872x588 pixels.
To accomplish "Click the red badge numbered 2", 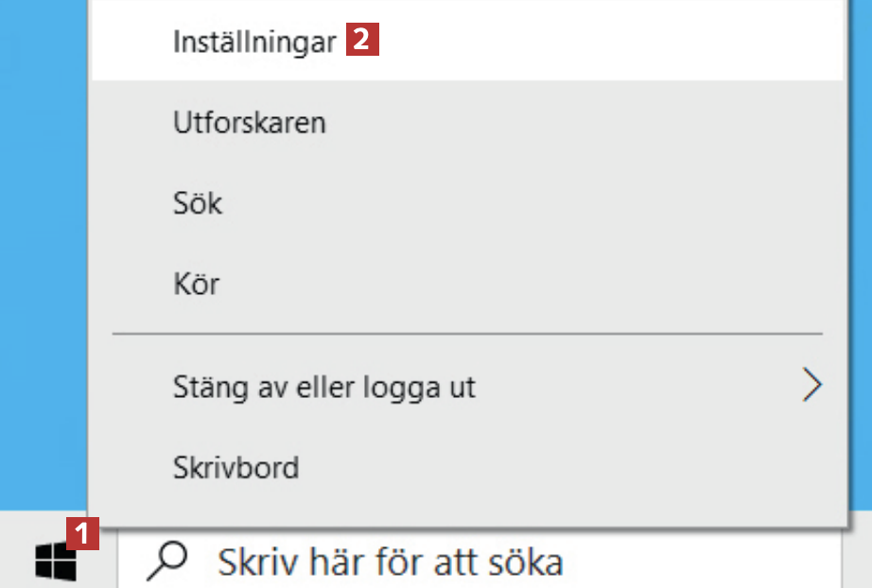I will pyautogui.click(x=363, y=42).
